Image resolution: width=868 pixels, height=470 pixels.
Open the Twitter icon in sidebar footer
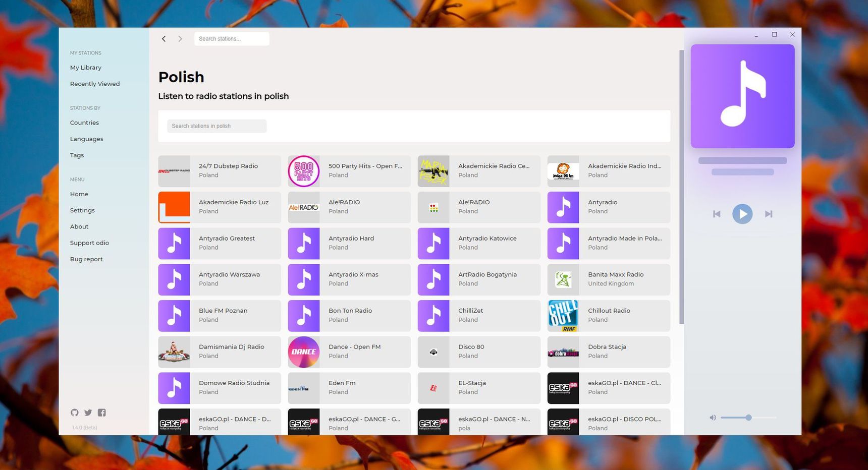[88, 413]
